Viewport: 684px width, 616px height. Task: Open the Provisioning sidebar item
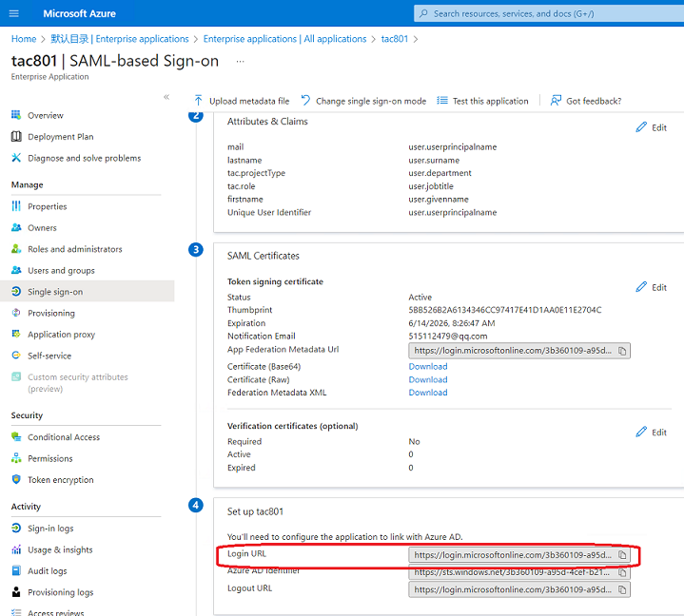(51, 313)
